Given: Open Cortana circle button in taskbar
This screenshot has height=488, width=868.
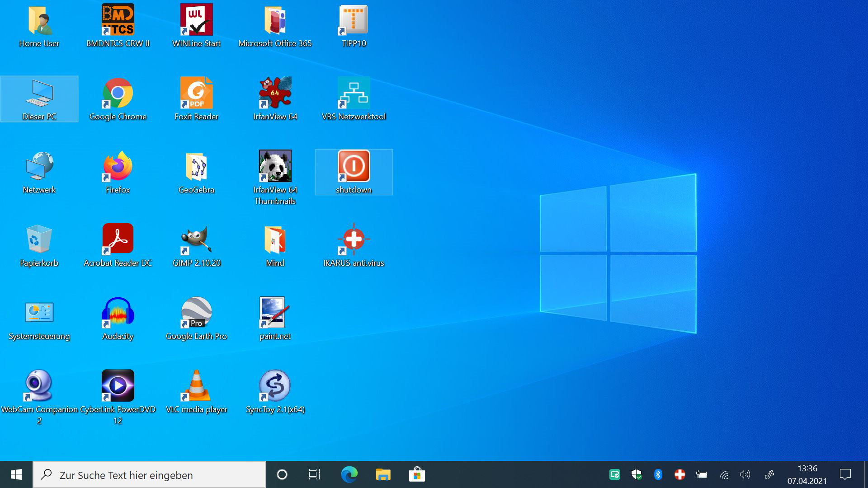Looking at the screenshot, I should pyautogui.click(x=282, y=474).
